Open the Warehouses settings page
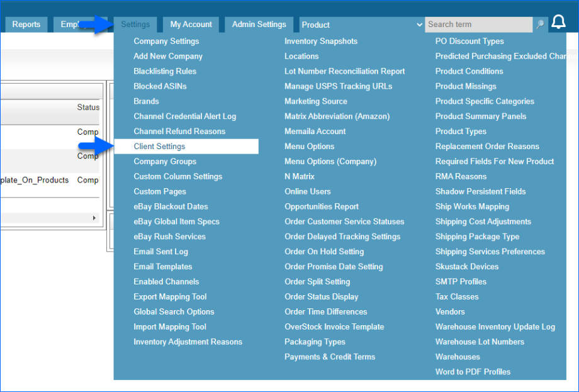 tap(458, 357)
